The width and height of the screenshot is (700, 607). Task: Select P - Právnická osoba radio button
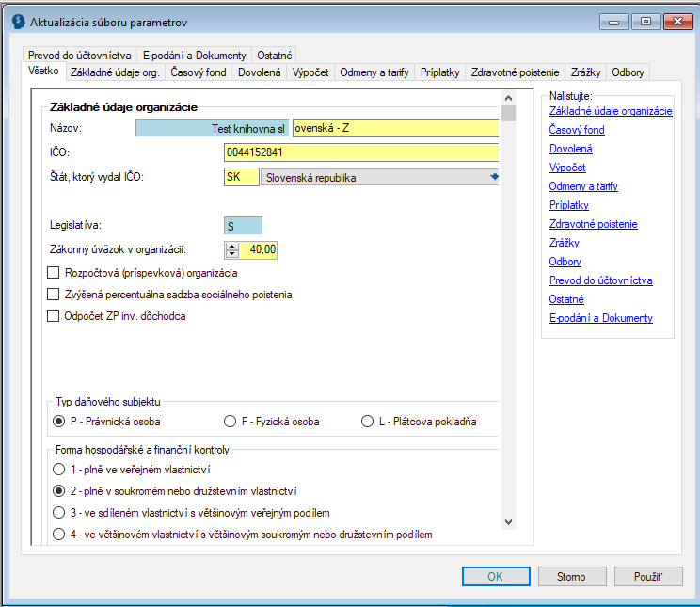click(59, 422)
